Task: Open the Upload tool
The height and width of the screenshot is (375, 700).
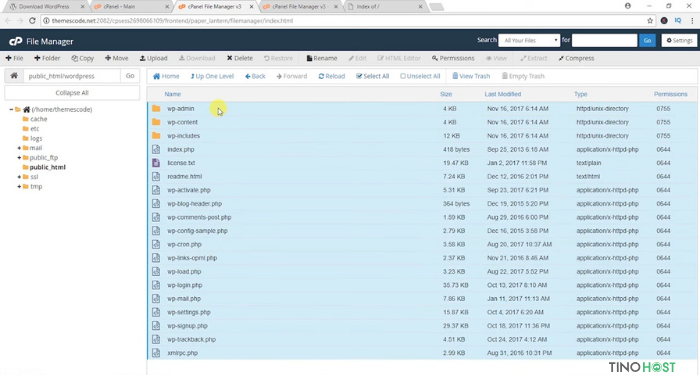Action: click(x=154, y=58)
